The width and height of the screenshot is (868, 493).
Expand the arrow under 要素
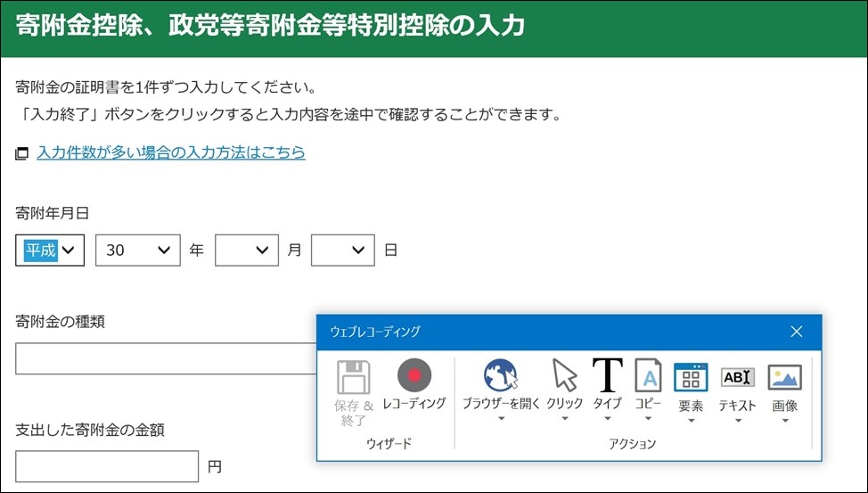(691, 421)
